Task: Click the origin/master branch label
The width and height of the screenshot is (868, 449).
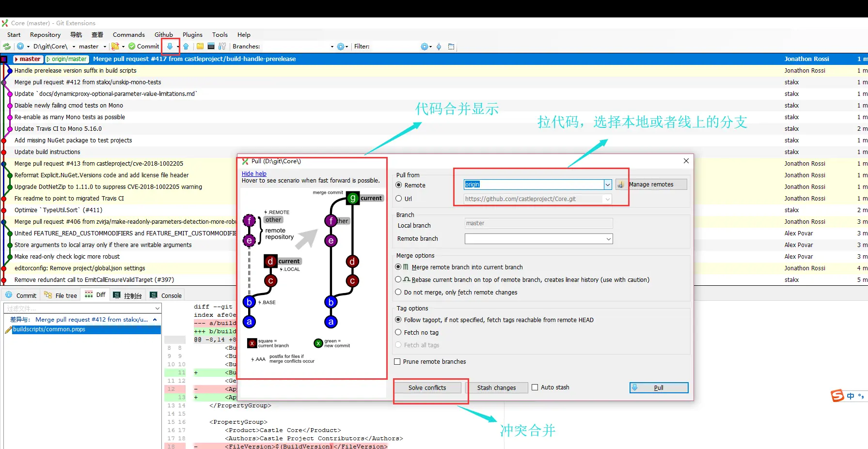Action: [67, 59]
